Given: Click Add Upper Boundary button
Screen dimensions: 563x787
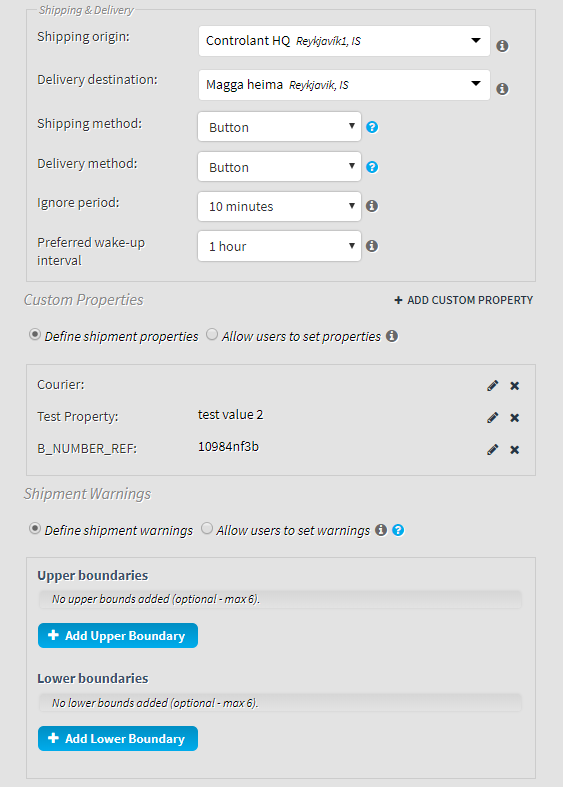Looking at the screenshot, I should click(x=118, y=635).
